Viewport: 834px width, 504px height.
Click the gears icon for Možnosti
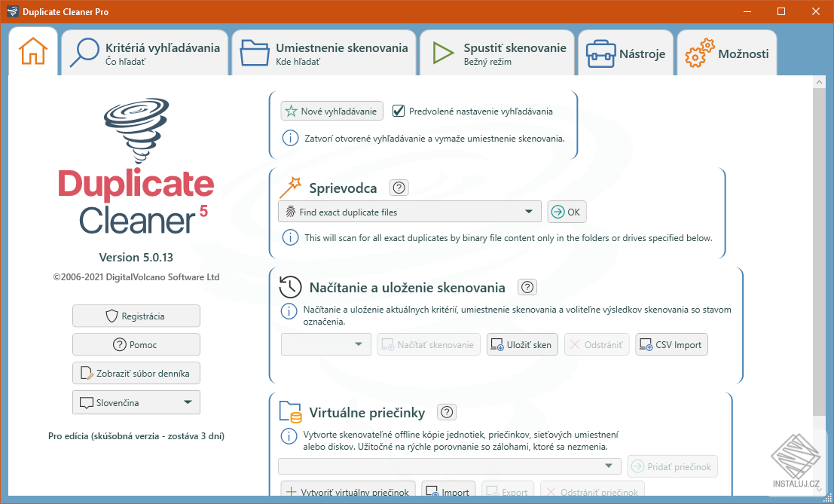click(x=698, y=52)
